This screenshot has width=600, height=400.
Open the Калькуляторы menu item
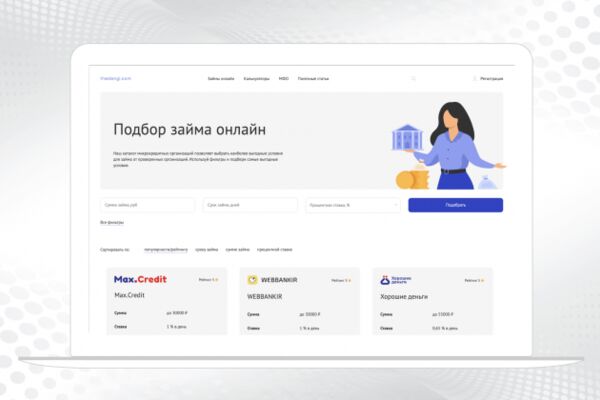tap(256, 78)
